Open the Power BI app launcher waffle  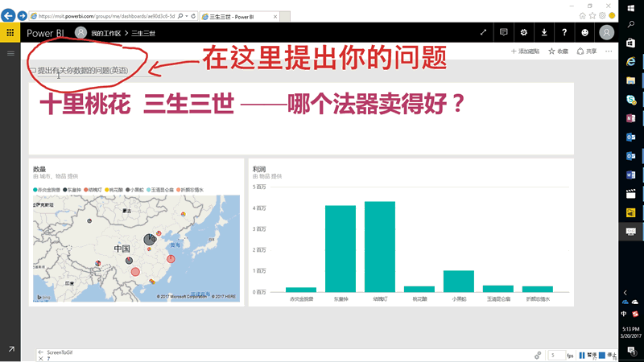click(x=10, y=32)
